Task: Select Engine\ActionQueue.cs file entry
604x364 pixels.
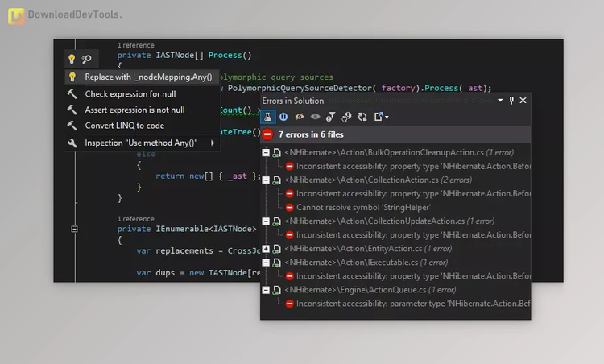Action: (x=370, y=290)
